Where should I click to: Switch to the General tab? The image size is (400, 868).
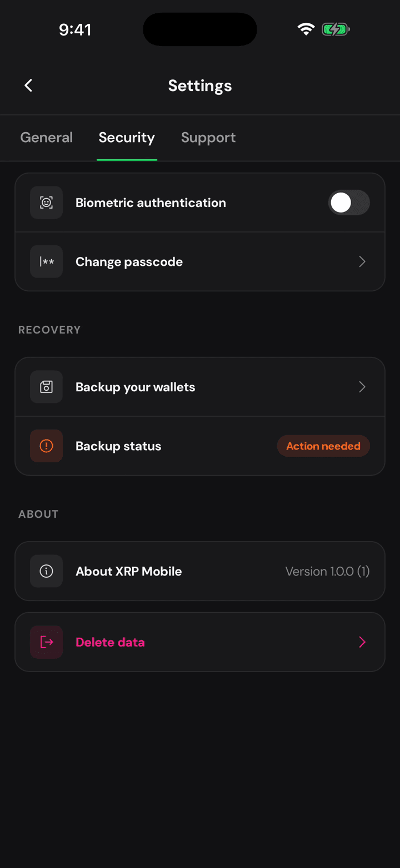point(47,138)
